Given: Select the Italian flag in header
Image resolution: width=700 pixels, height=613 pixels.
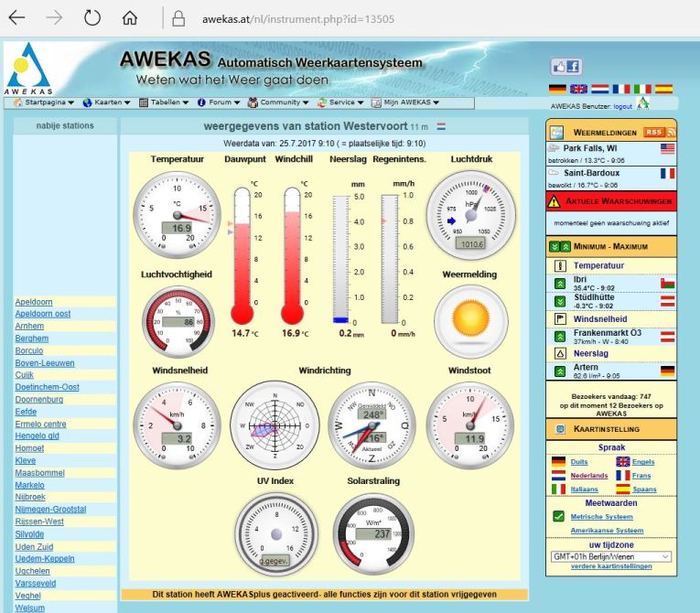Looking at the screenshot, I should 643,89.
